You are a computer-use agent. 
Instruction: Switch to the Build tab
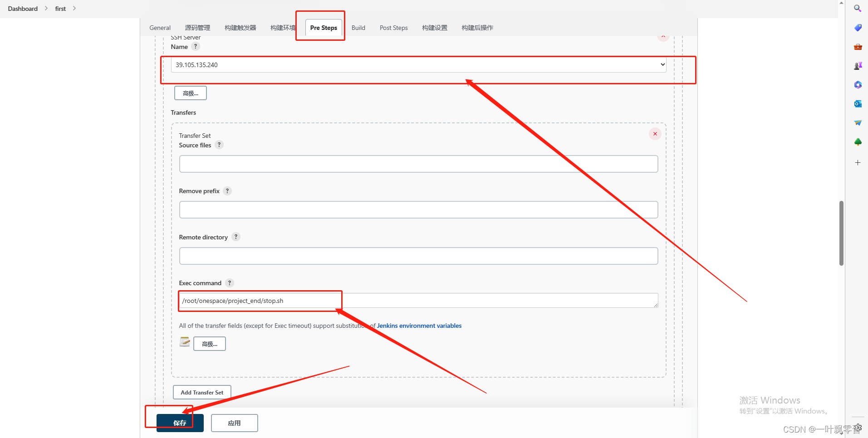[358, 28]
